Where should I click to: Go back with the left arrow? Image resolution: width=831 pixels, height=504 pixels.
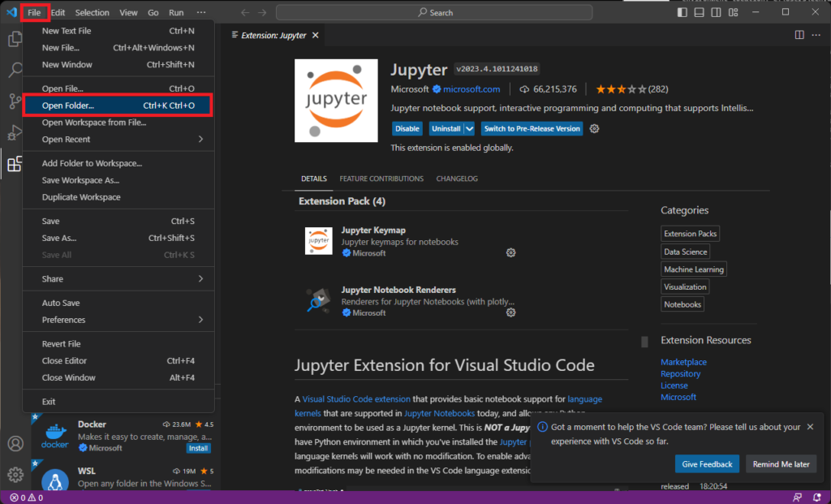[245, 12]
